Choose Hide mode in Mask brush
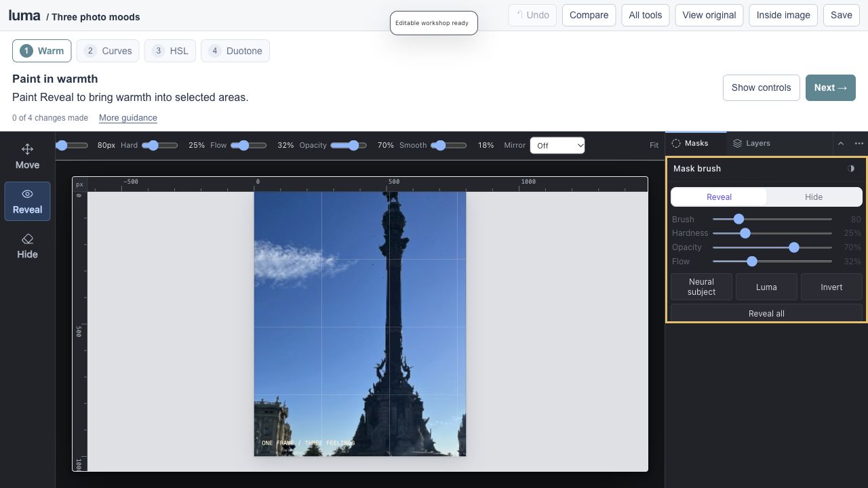This screenshot has width=868, height=488. point(814,197)
